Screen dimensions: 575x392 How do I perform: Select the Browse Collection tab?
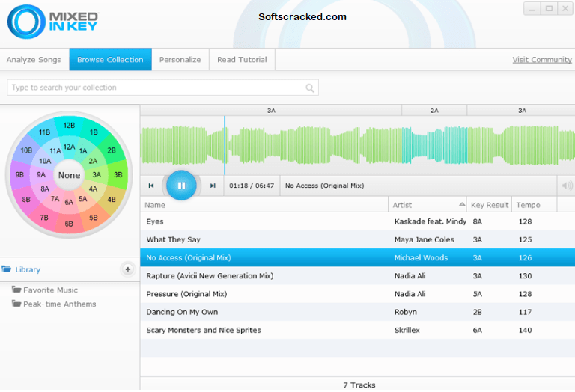pos(110,60)
